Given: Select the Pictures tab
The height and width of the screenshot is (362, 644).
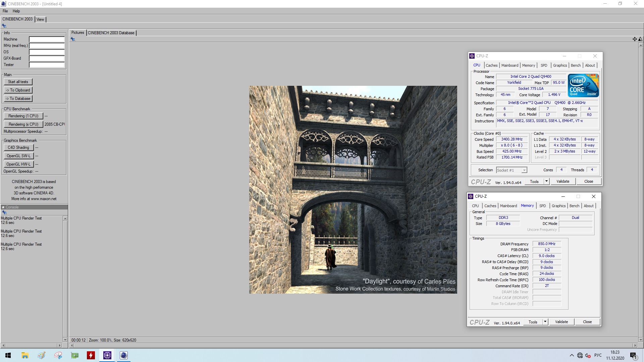Looking at the screenshot, I should click(x=77, y=33).
